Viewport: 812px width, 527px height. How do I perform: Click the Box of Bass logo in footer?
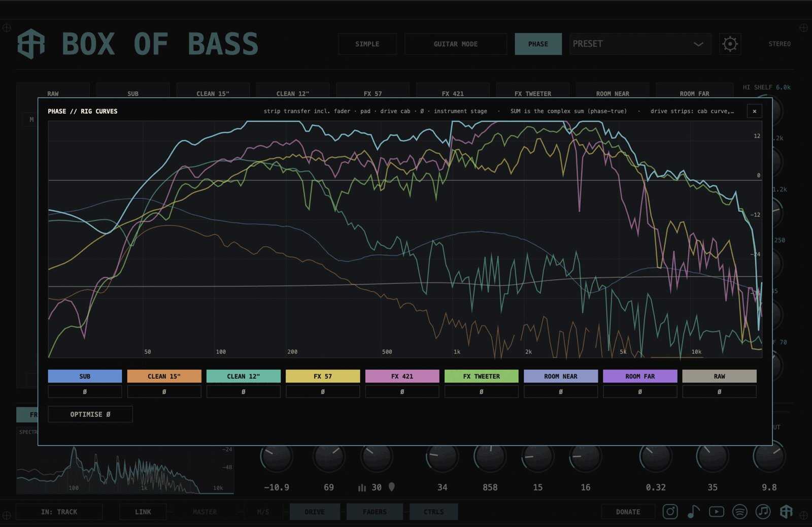pos(786,512)
